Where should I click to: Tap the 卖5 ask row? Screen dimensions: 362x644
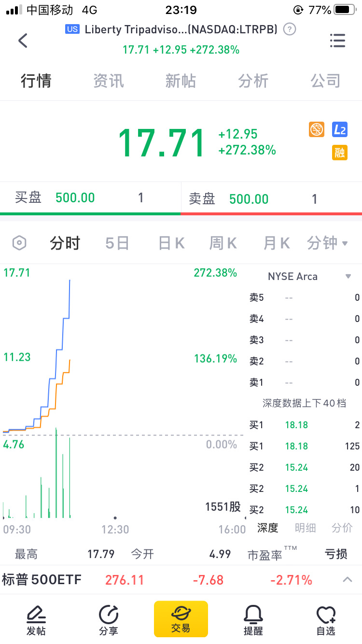click(x=304, y=297)
